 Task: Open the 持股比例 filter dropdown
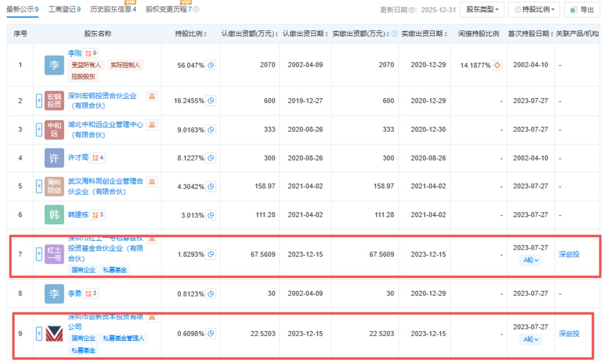pos(534,9)
